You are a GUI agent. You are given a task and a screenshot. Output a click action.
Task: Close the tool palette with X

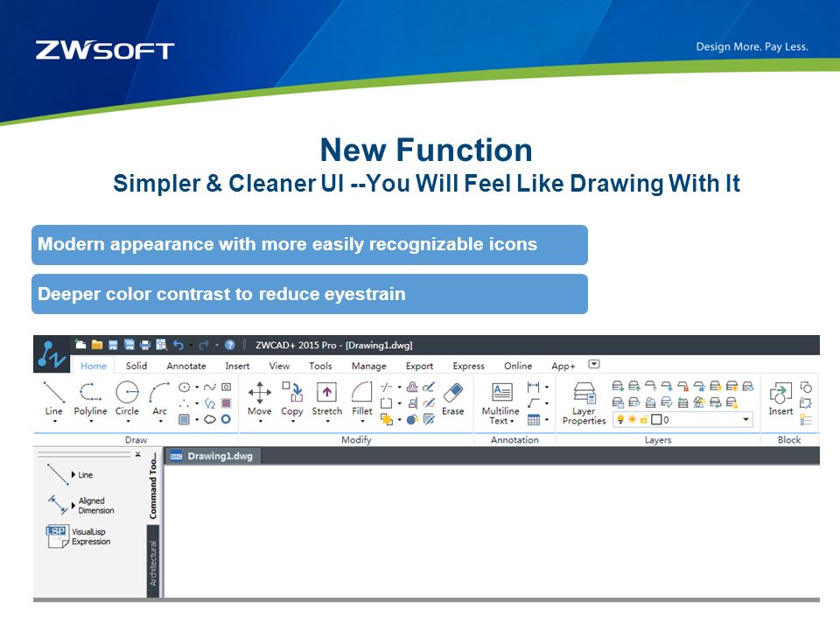[137, 454]
